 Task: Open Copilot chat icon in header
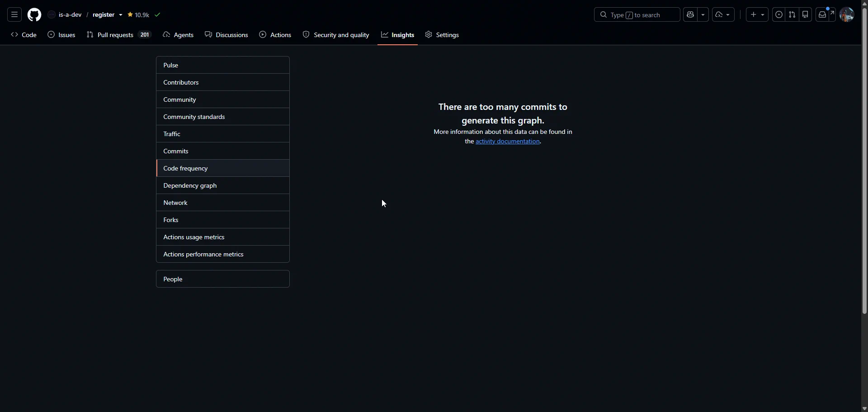pos(690,15)
